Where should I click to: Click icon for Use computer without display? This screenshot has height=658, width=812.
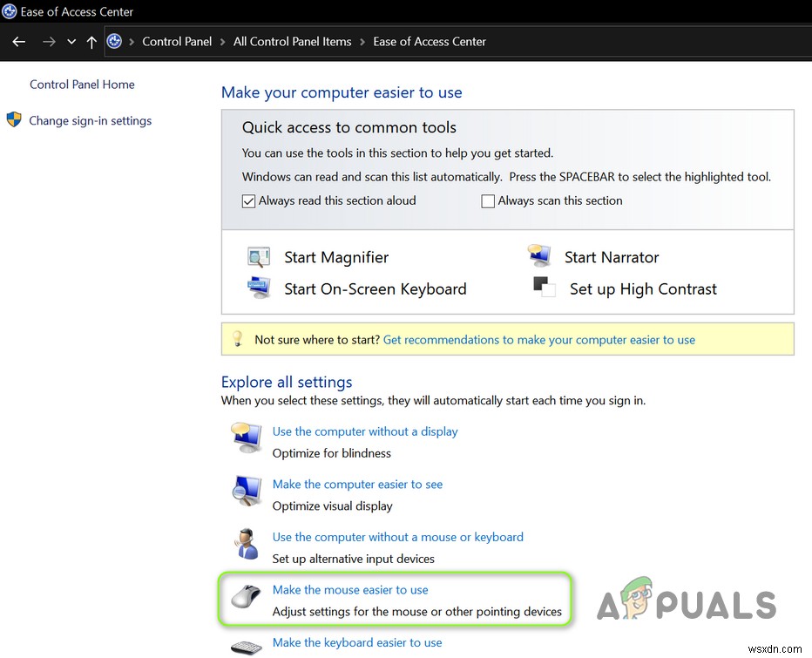(x=246, y=438)
